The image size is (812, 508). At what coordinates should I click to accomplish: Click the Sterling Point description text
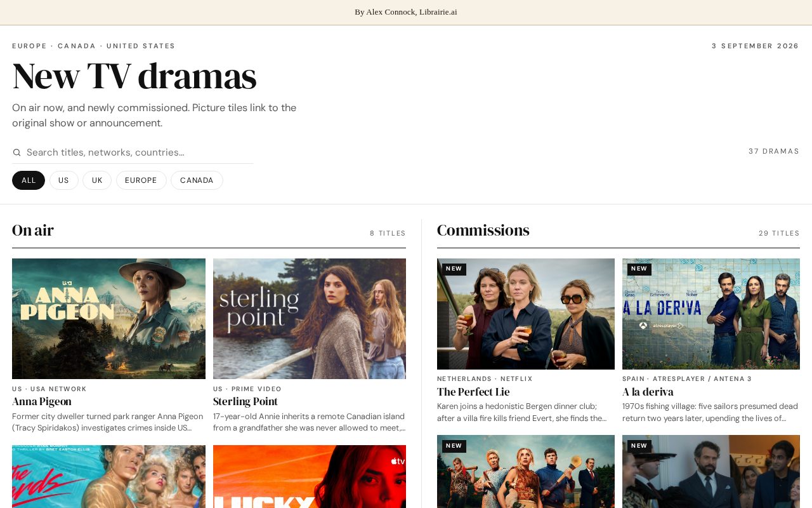click(310, 422)
